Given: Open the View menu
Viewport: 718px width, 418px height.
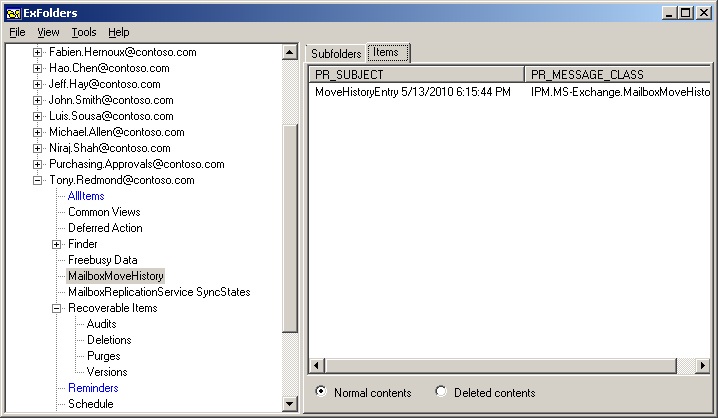Looking at the screenshot, I should [x=48, y=32].
